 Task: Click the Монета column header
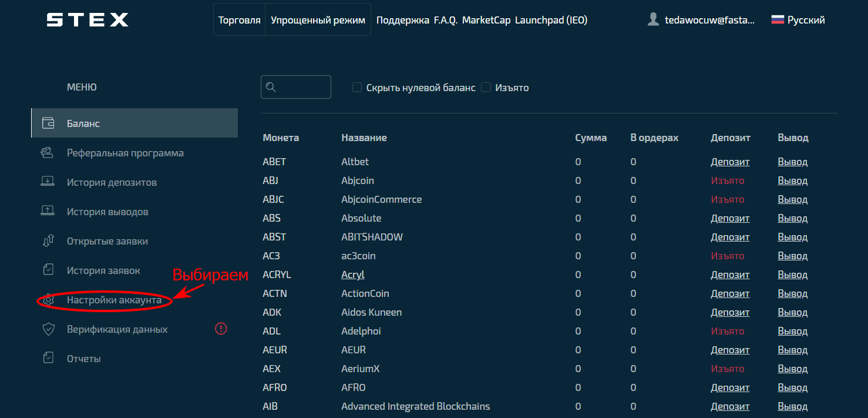click(281, 138)
